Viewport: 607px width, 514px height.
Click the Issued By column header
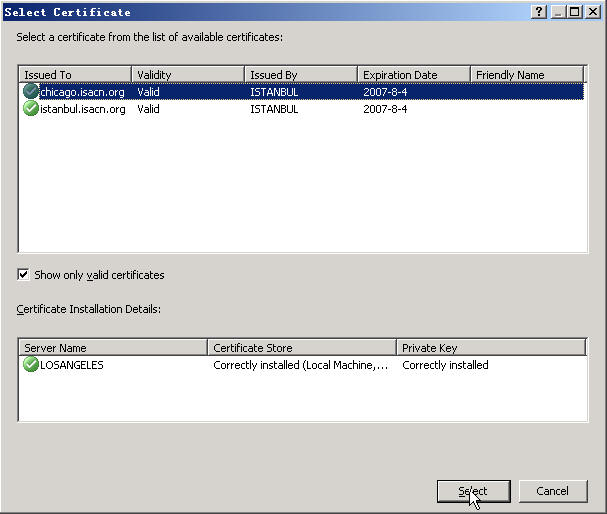300,75
